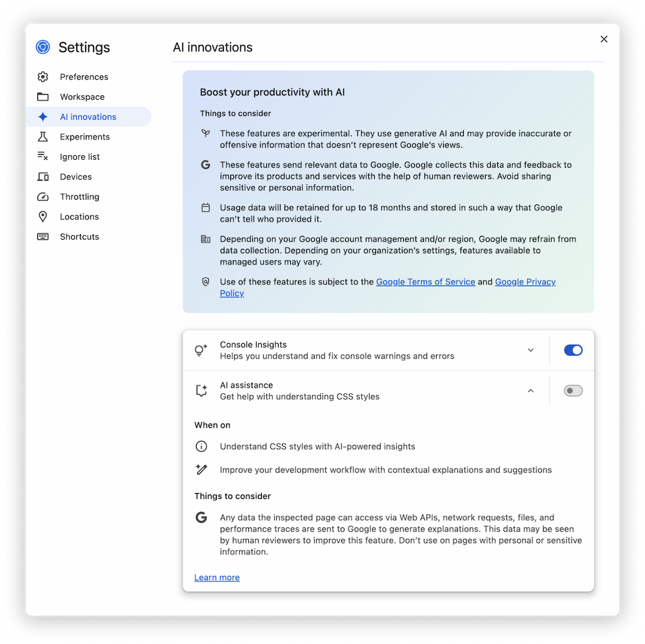The image size is (645, 644).
Task: Click the DevTools logo next to Settings
Action: click(42, 47)
